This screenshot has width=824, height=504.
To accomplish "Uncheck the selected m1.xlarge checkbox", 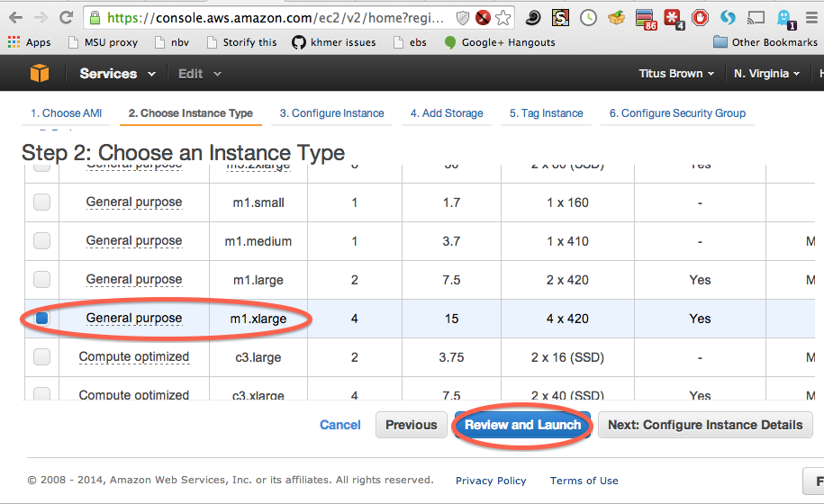I will pos(42,319).
